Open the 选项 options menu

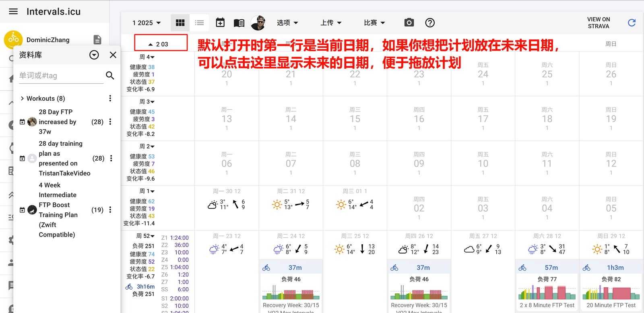[x=287, y=23]
